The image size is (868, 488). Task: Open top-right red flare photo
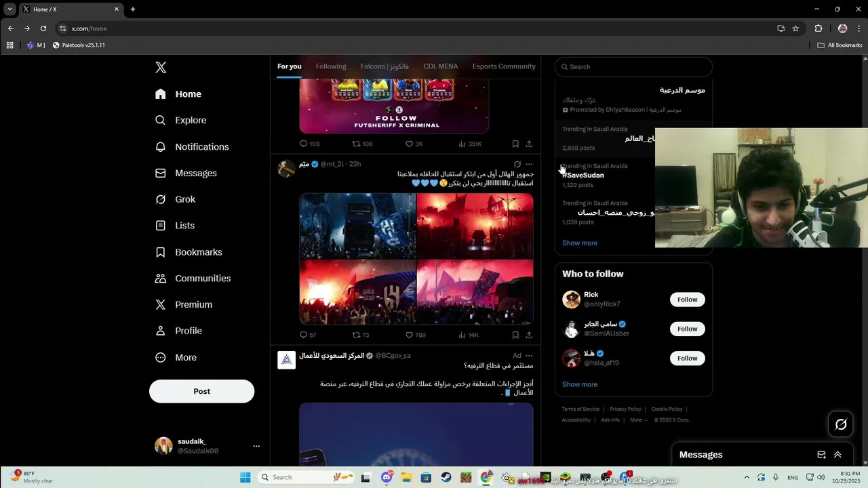pos(475,226)
